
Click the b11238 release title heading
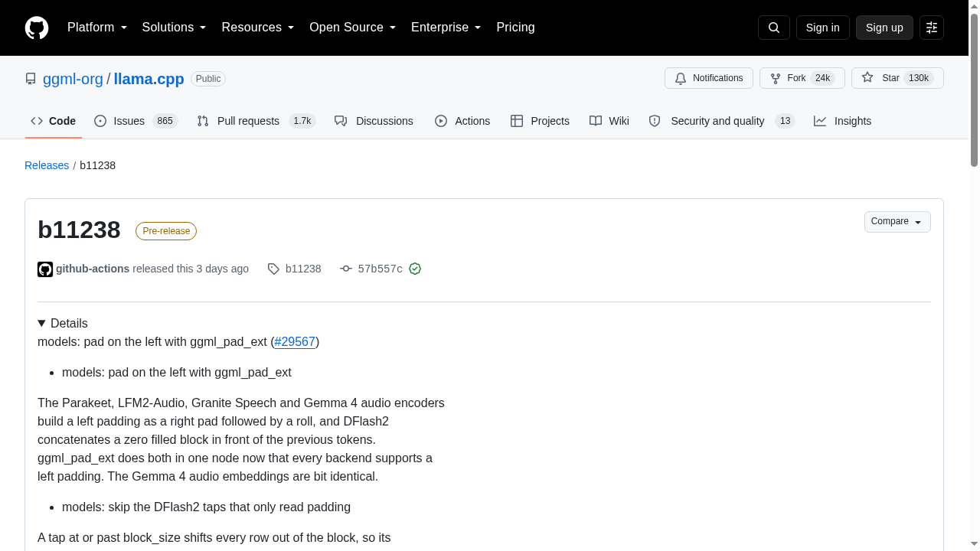point(79,230)
